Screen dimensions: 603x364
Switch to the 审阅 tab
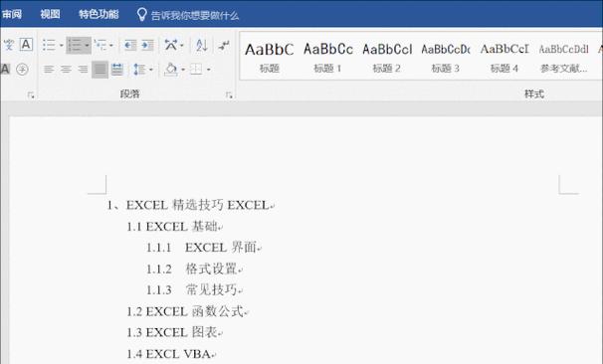(12, 15)
